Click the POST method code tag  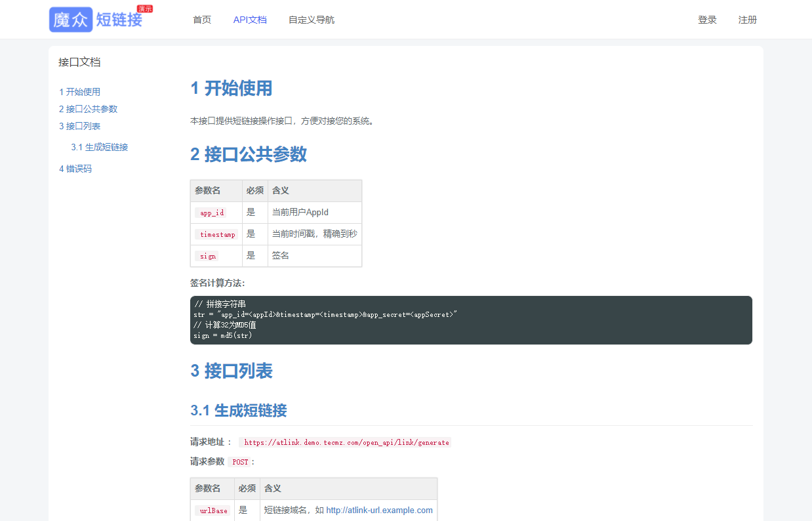point(240,462)
